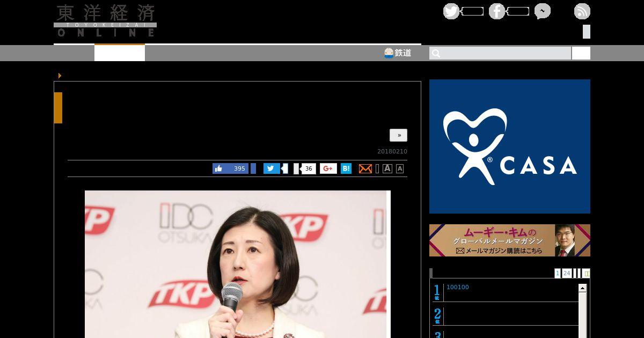Click the Twitter icon in the header
This screenshot has width=644, height=338.
[x=451, y=11]
